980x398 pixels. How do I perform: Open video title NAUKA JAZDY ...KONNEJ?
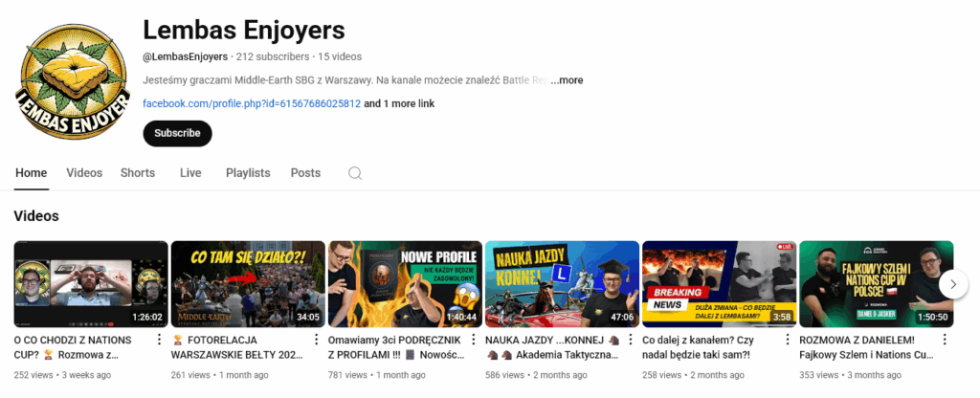(552, 348)
